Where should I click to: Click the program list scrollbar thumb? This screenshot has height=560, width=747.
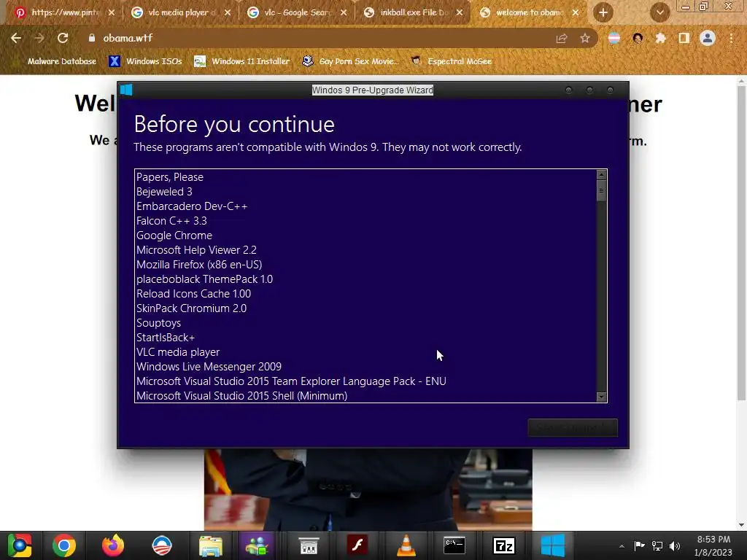click(x=601, y=191)
